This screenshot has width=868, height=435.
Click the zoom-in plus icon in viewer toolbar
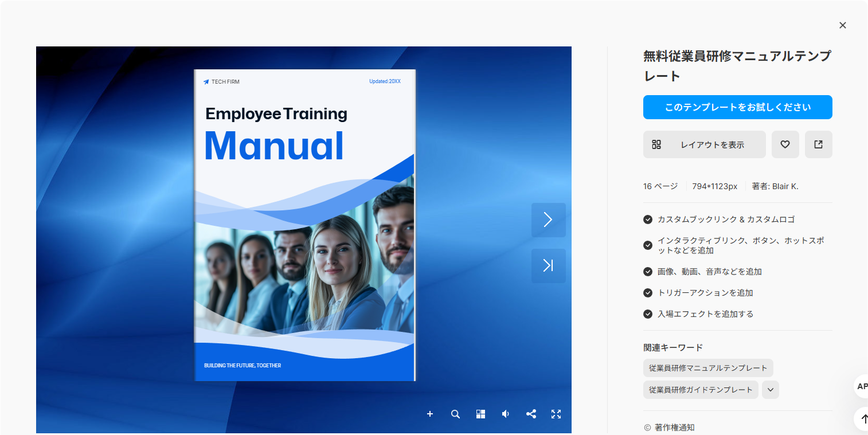(430, 414)
